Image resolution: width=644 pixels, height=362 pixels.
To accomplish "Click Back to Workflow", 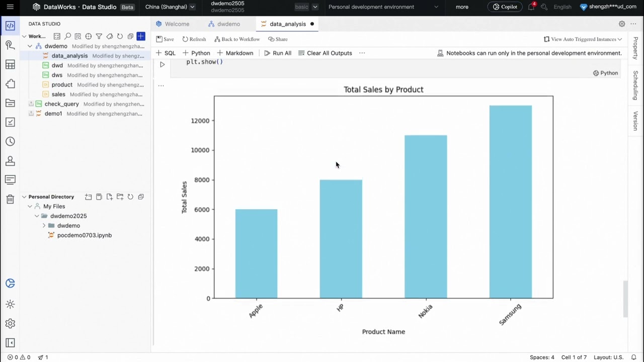I will tap(237, 39).
